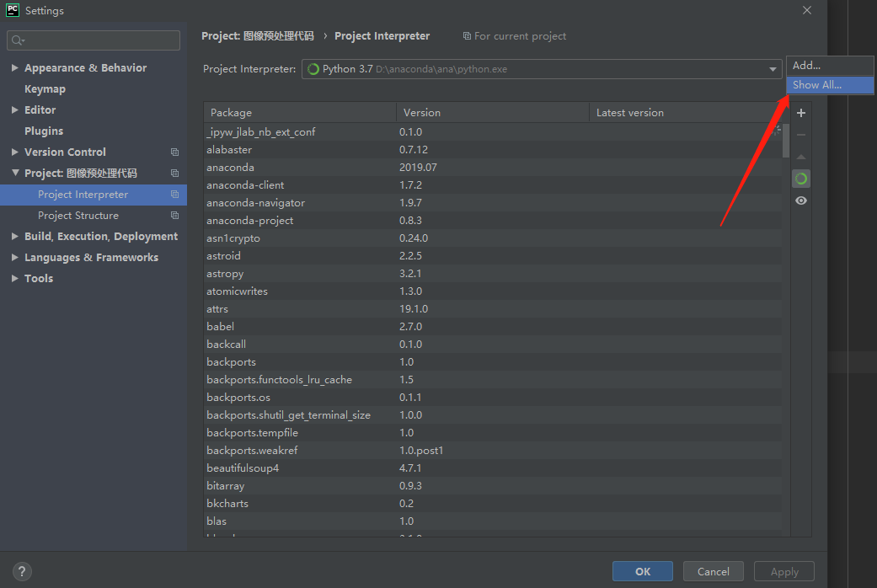The width and height of the screenshot is (877, 588).
Task: Expand Version Control section arrow
Action: pos(15,152)
